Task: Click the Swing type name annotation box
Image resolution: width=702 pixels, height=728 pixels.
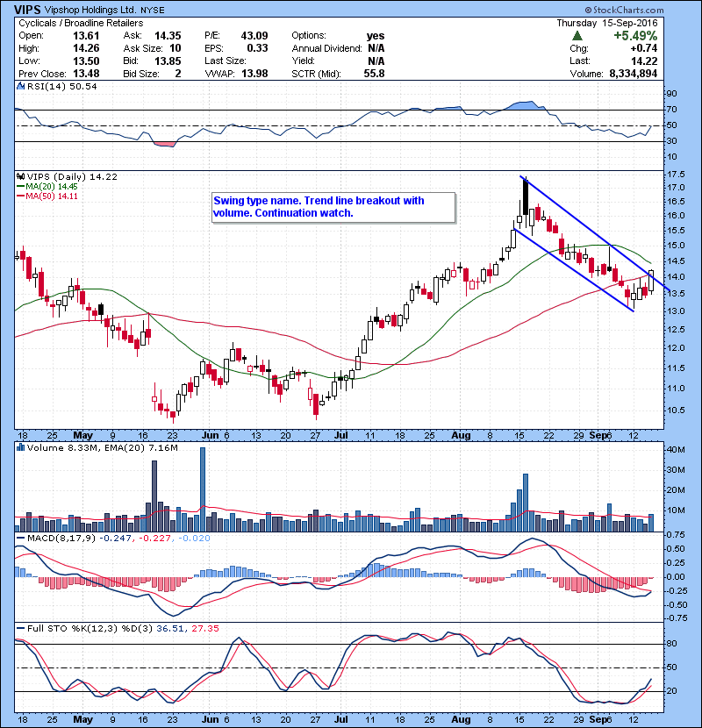Action: (x=333, y=208)
